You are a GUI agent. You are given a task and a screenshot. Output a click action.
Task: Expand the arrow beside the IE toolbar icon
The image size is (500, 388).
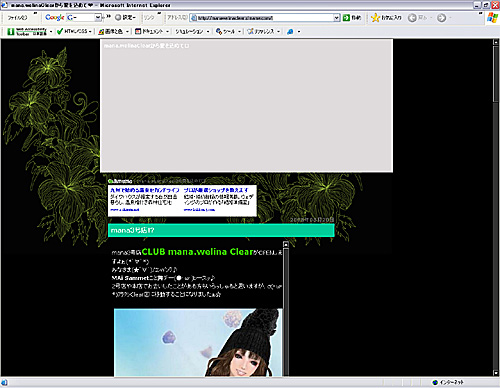(x=299, y=32)
